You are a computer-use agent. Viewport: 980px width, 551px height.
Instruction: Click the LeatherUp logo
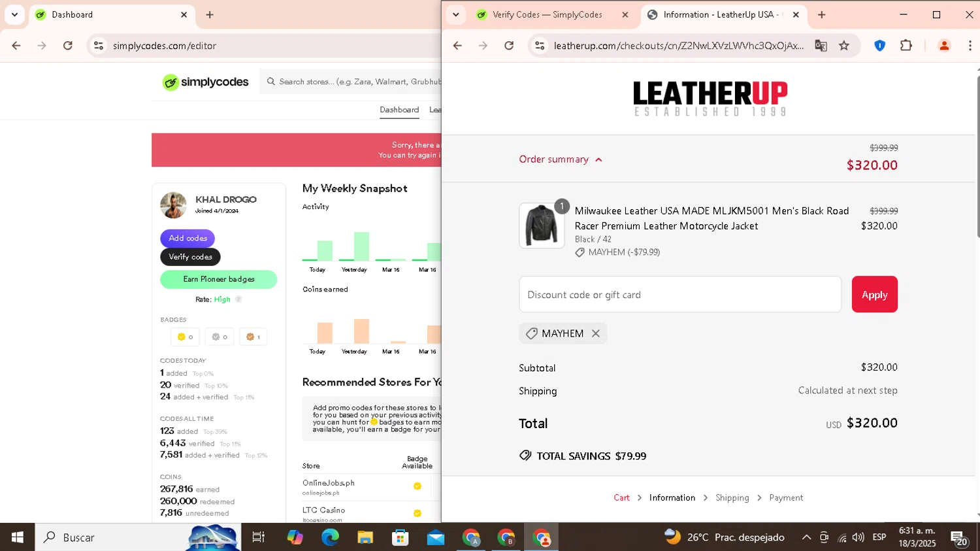pyautogui.click(x=710, y=99)
